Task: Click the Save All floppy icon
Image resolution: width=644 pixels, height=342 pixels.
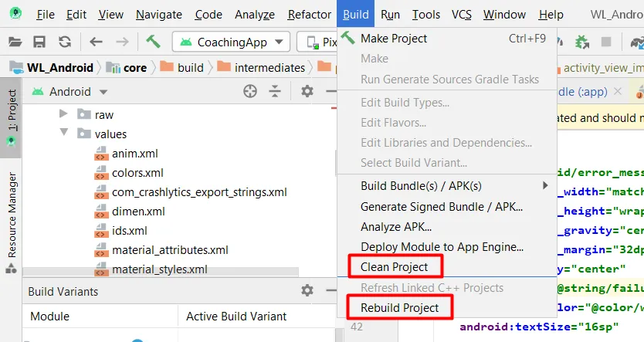Action: (39, 42)
